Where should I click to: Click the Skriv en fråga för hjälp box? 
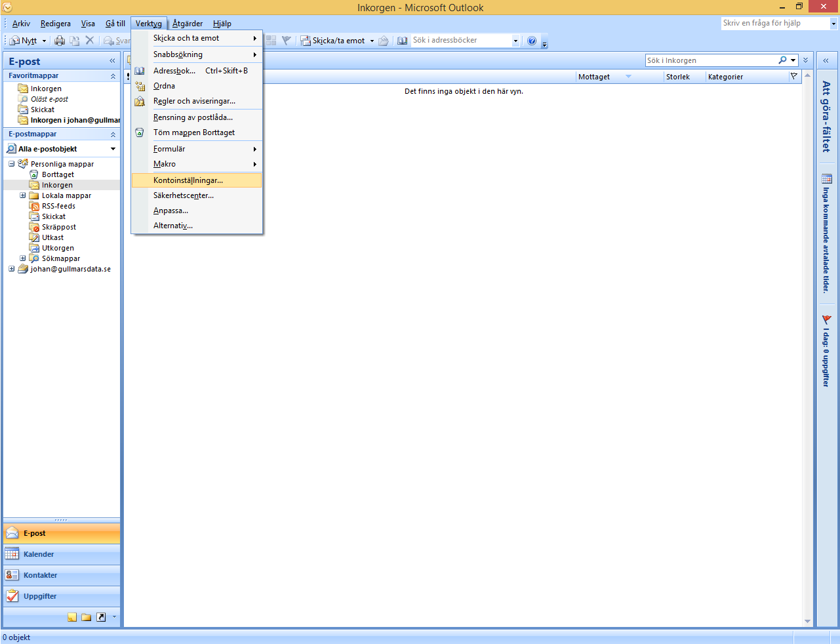pyautogui.click(x=774, y=23)
